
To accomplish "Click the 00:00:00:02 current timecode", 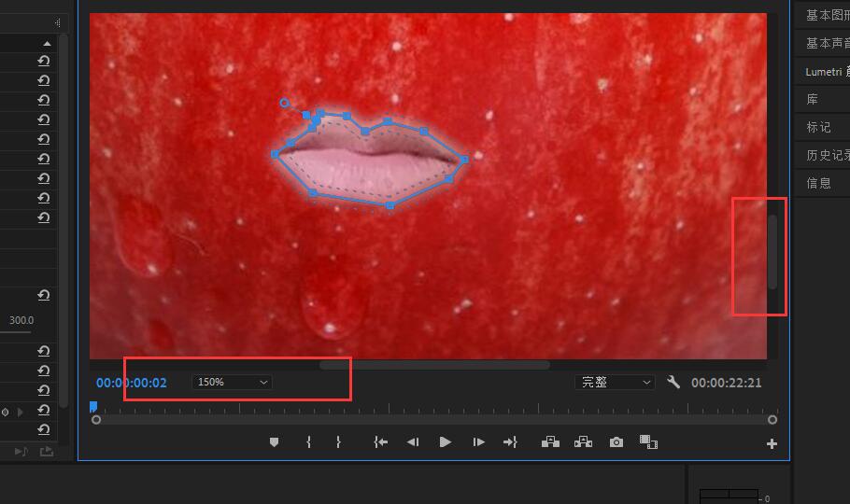I will click(132, 383).
